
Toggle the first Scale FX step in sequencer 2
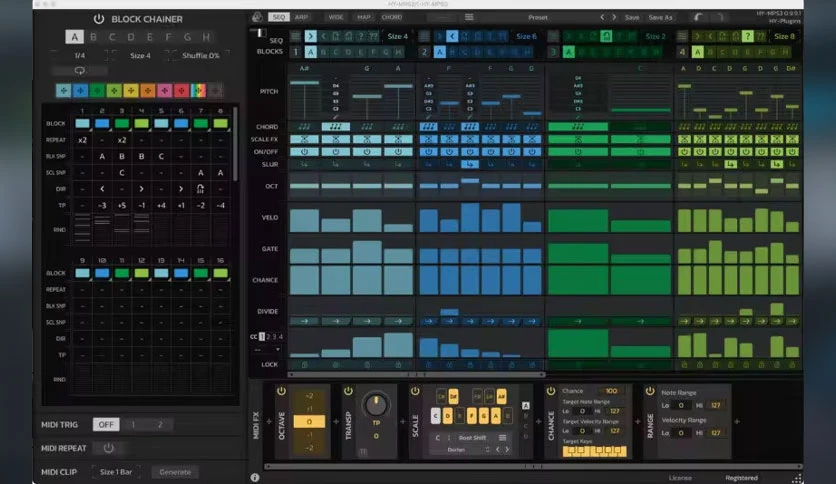pos(428,140)
